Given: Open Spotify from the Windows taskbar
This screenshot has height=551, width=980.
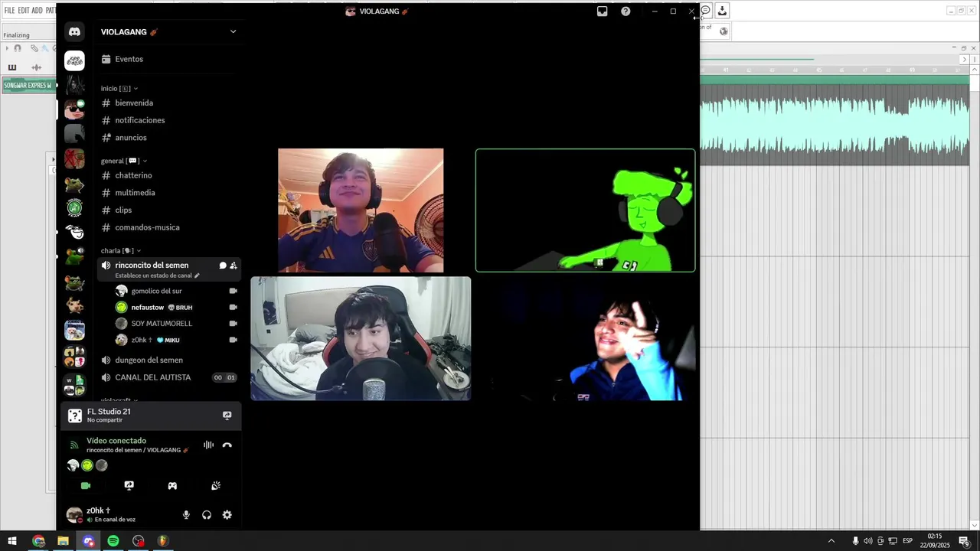Looking at the screenshot, I should [x=113, y=541].
